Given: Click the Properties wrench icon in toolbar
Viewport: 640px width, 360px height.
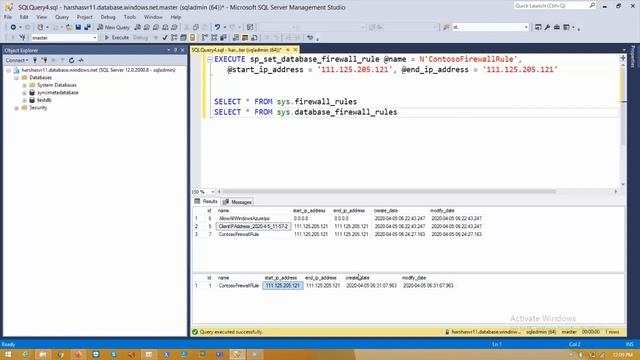Looking at the screenshot, I should pos(547,27).
